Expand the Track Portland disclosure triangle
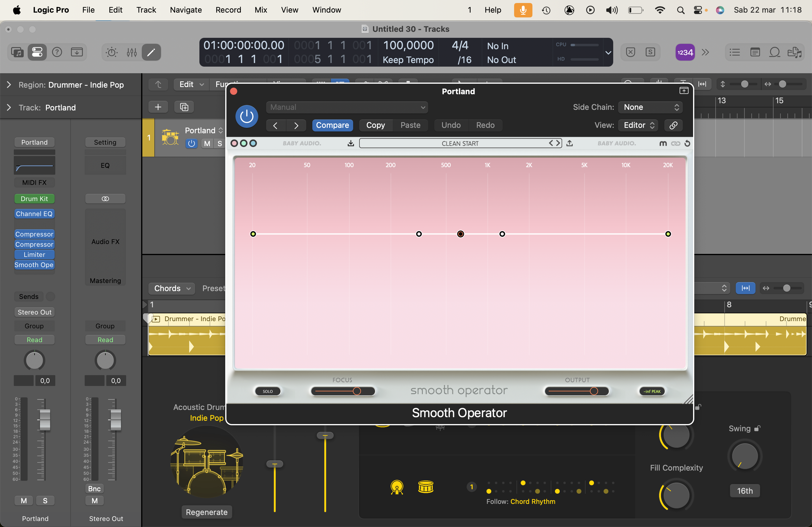The height and width of the screenshot is (527, 812). (x=9, y=107)
